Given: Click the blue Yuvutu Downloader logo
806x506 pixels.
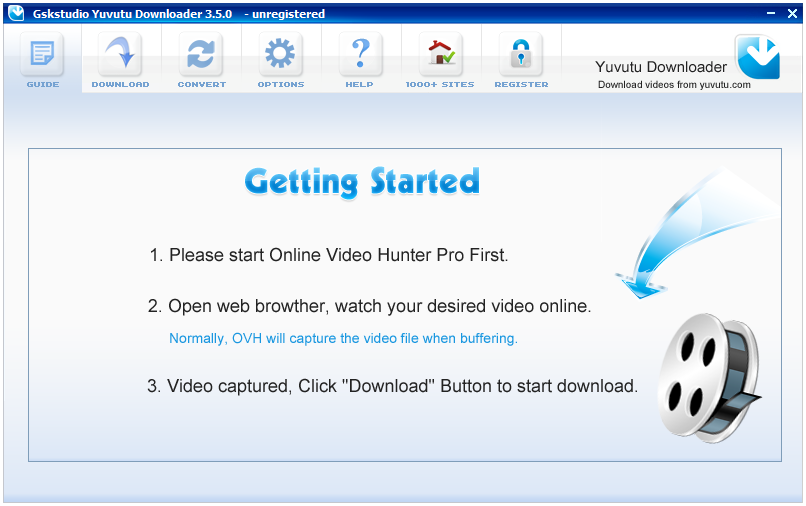Looking at the screenshot, I should 757,57.
